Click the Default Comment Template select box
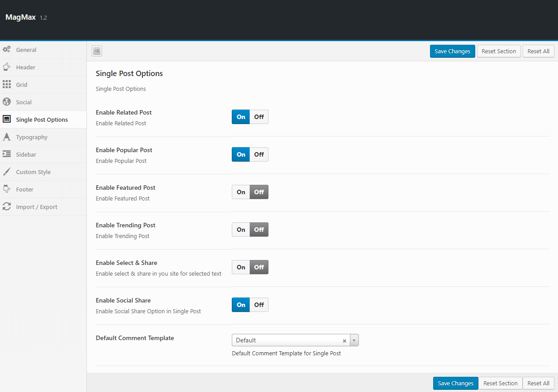 click(x=286, y=341)
